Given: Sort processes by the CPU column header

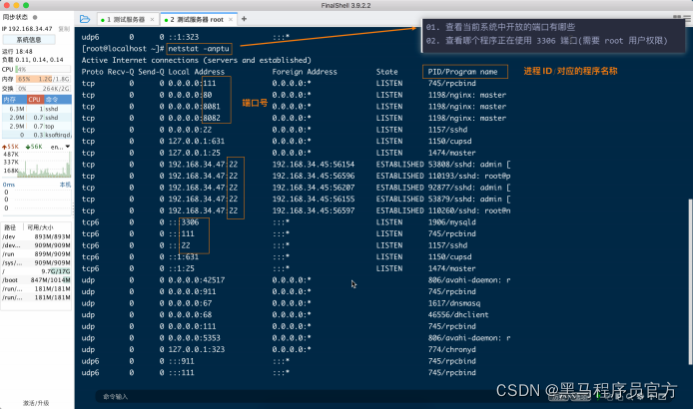Looking at the screenshot, I should pos(35,100).
